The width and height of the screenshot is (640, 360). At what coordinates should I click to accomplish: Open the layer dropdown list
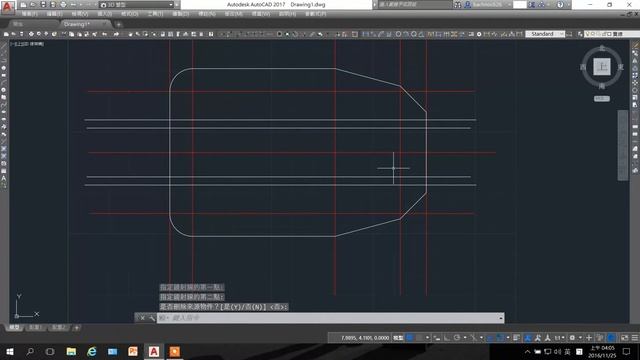point(611,34)
